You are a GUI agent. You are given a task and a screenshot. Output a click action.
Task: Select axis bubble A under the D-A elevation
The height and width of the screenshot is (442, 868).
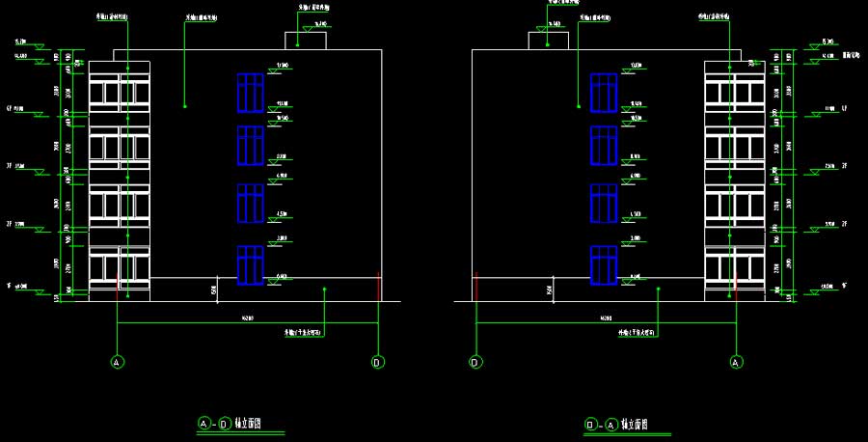tap(736, 362)
